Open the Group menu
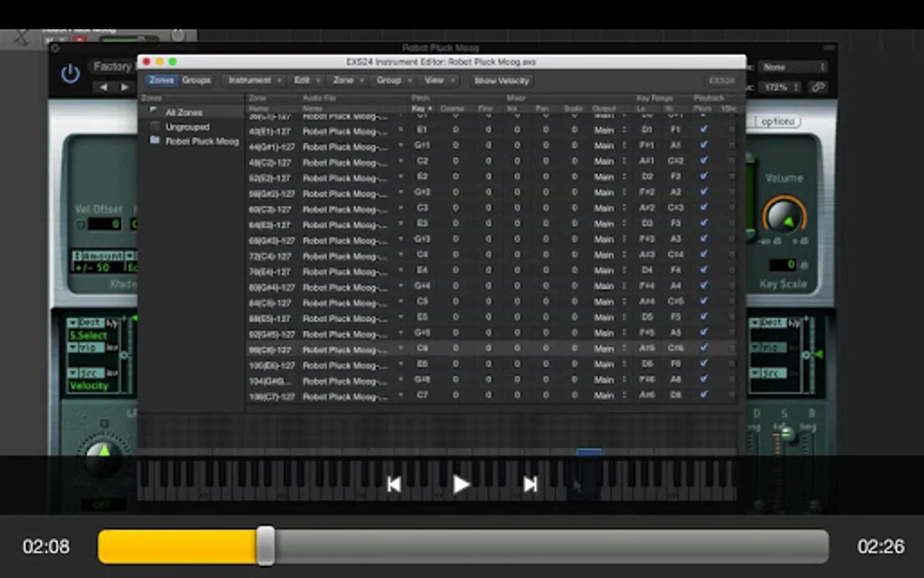924x578 pixels. point(393,80)
